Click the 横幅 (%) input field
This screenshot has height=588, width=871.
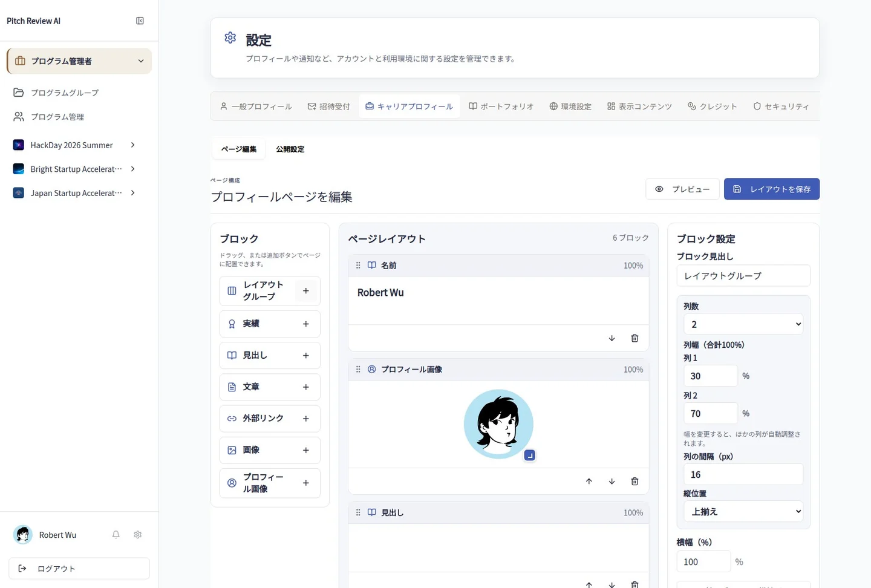703,562
